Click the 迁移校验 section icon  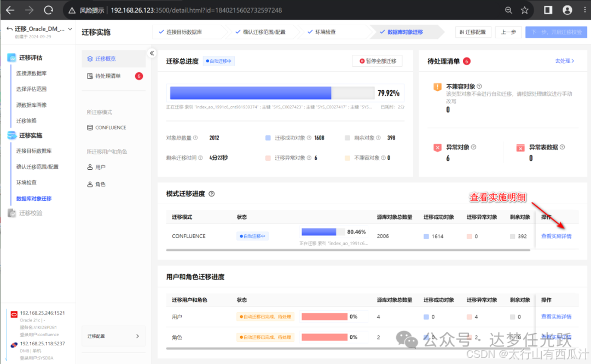click(11, 213)
